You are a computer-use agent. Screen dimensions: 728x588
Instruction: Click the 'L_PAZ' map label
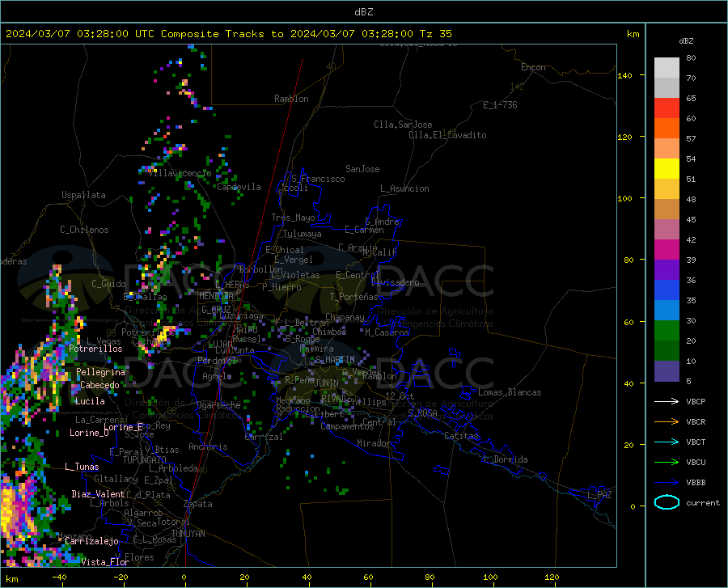pos(600,495)
